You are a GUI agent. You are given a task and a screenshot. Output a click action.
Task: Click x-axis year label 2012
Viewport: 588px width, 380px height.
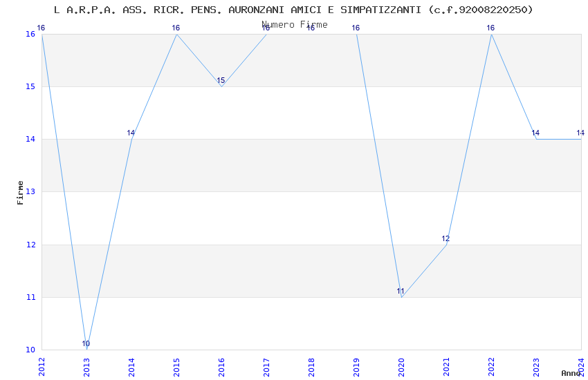42,368
